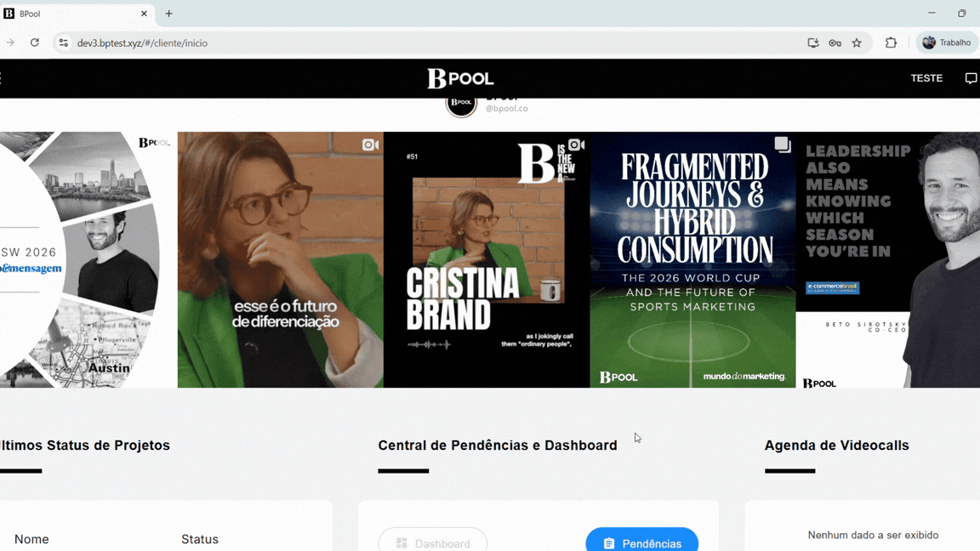Open the @bpool.co profile link
This screenshot has height=551, width=980.
[506, 108]
